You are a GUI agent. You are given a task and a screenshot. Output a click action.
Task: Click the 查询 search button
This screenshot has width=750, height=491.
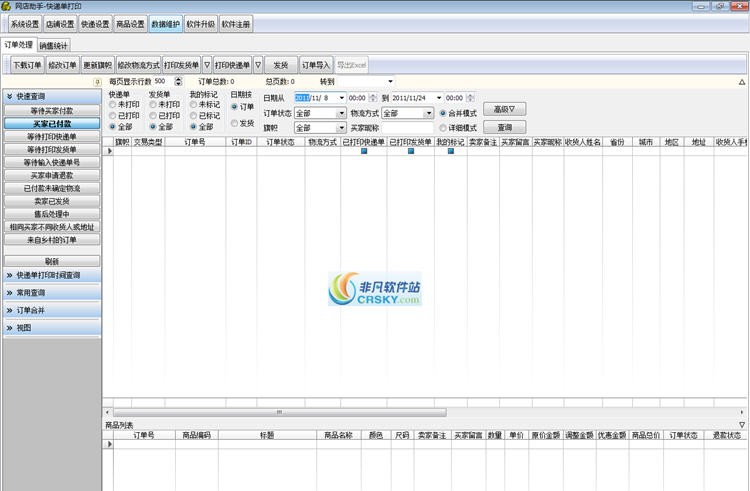click(504, 128)
